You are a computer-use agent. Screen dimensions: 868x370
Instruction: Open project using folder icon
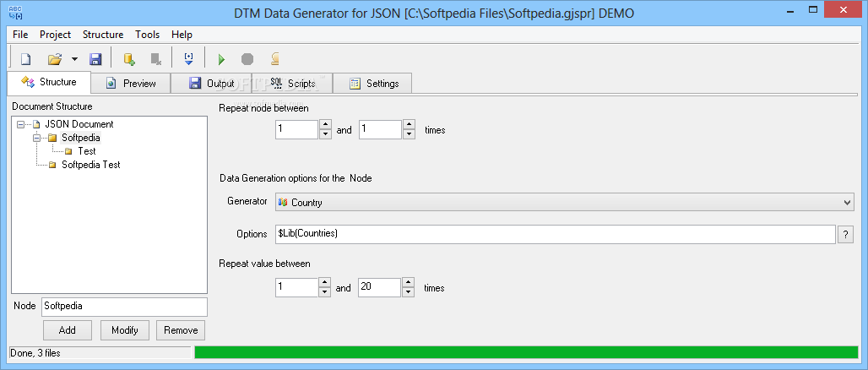(x=55, y=59)
